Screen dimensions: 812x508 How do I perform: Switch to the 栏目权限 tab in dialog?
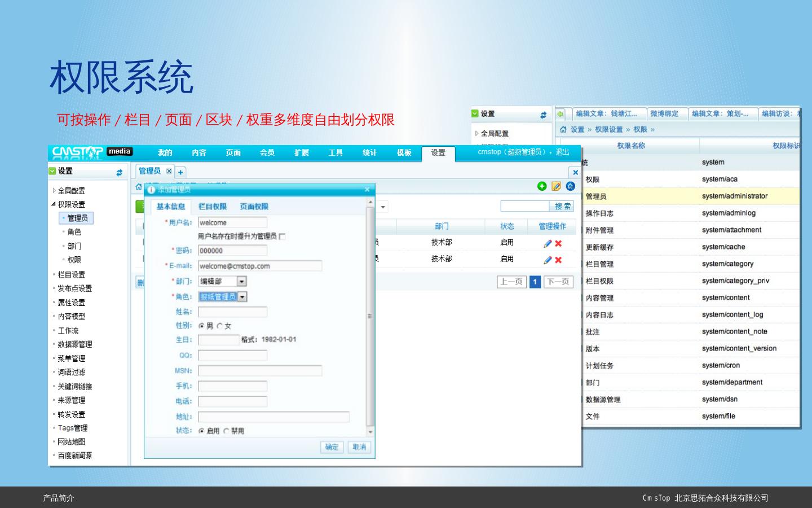212,207
